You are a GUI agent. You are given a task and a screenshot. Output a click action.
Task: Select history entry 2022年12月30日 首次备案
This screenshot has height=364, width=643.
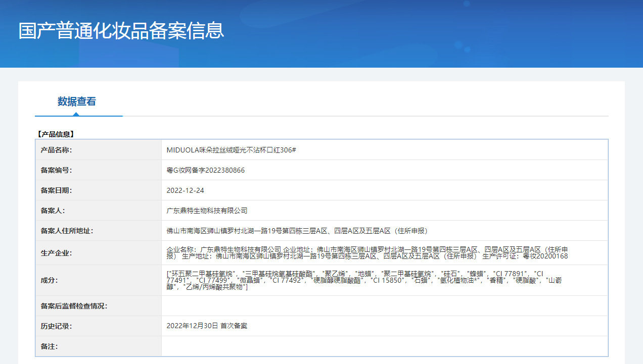coord(207,326)
